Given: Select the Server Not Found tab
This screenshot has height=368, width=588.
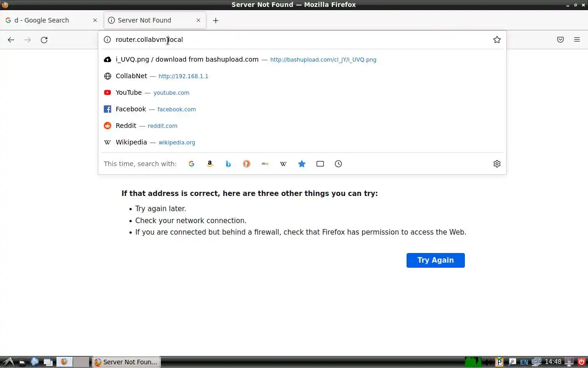Looking at the screenshot, I should click(x=155, y=20).
